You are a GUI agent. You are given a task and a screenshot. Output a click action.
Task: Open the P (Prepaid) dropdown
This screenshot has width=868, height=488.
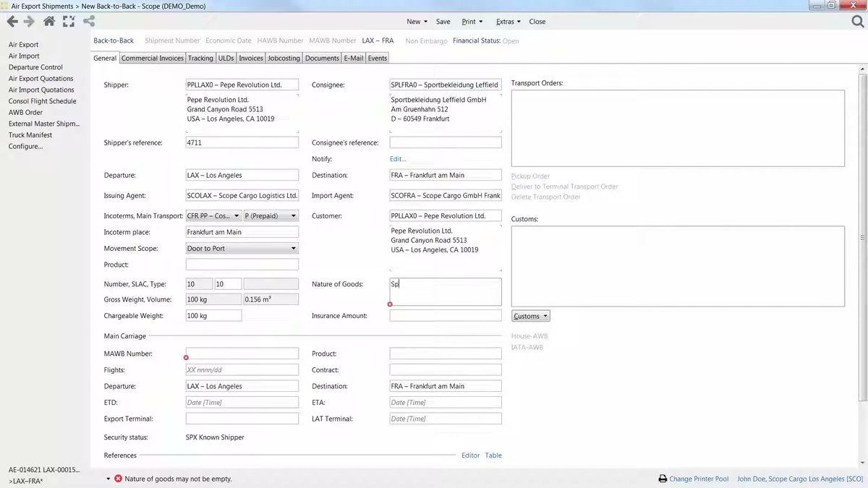[x=271, y=215]
